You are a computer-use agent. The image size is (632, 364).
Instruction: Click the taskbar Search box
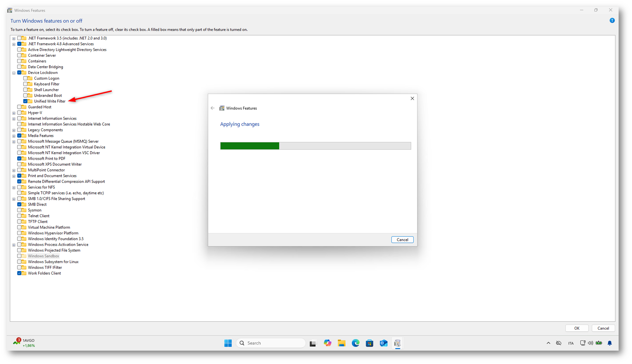tap(271, 343)
